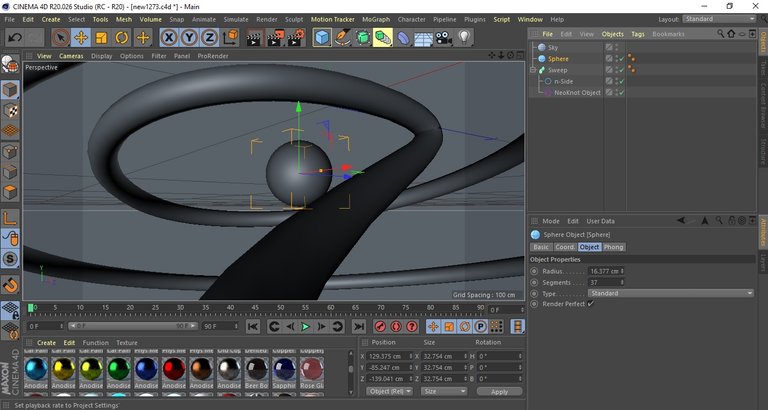Image resolution: width=768 pixels, height=410 pixels.
Task: Go to end of timeline
Action: 359,326
